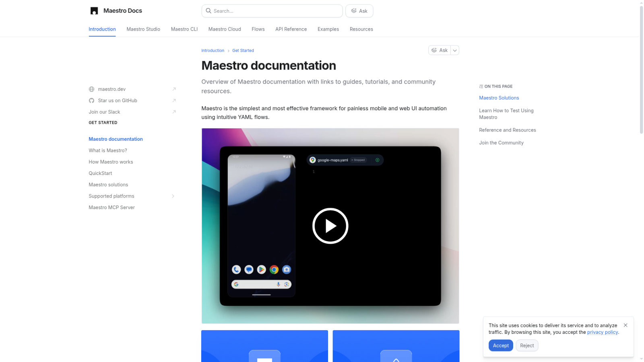Reject the cookies
This screenshot has width=644, height=362.
pos(527,346)
